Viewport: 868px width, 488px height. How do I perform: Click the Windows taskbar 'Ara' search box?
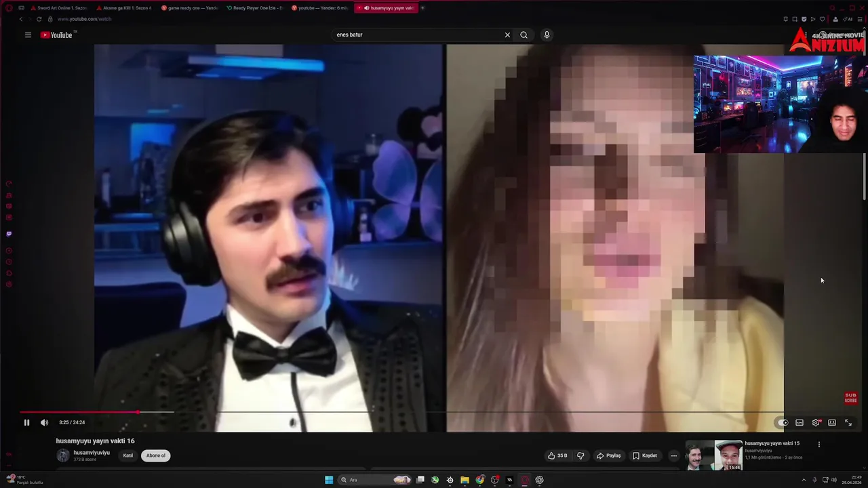(376, 480)
